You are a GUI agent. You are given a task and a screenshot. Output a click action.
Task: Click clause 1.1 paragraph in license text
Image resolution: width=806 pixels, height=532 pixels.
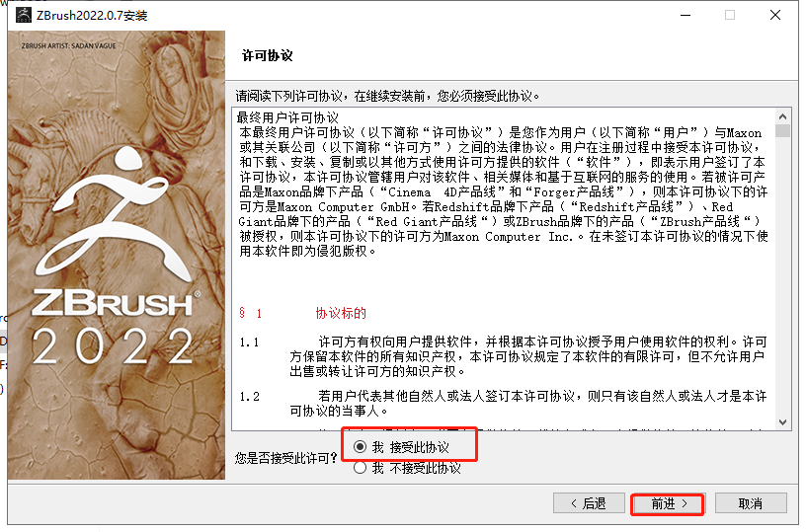click(503, 356)
